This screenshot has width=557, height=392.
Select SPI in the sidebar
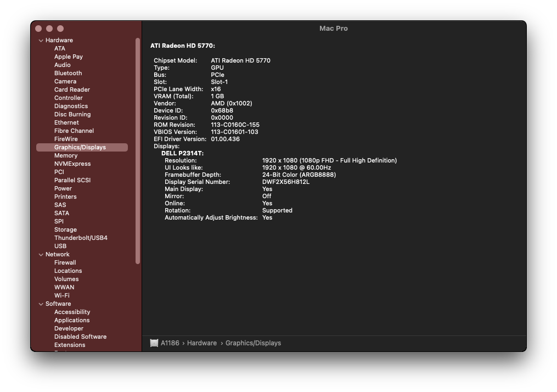pyautogui.click(x=59, y=221)
